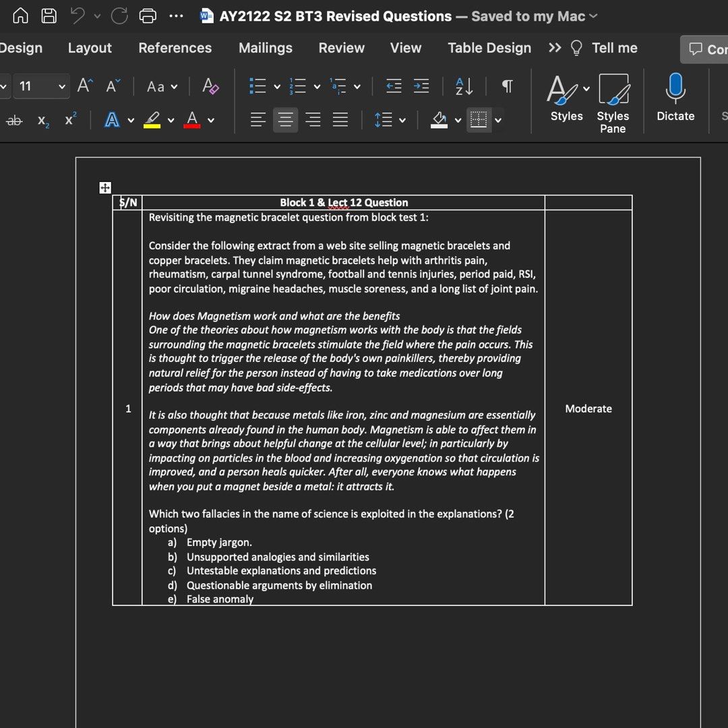
Task: Click the Sort A-Z icon
Action: tap(464, 86)
